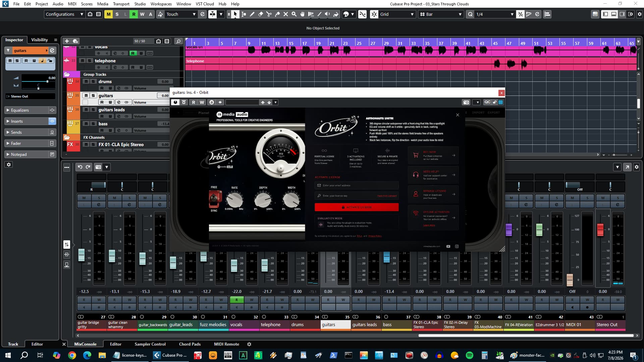This screenshot has height=362, width=644.
Task: Open the Workspaces menu
Action: pyautogui.click(x=161, y=4)
